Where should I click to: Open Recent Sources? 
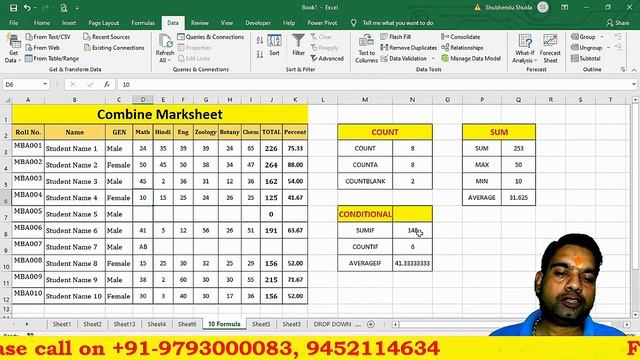coord(107,37)
